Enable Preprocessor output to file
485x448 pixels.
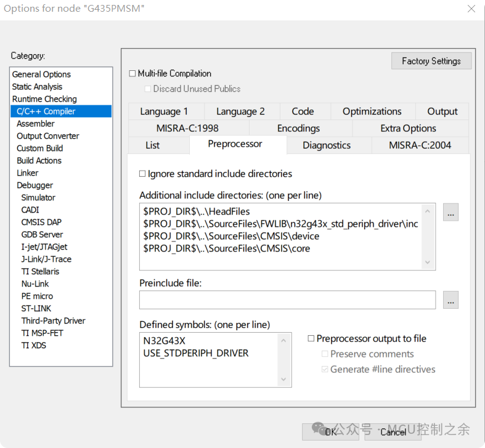311,338
